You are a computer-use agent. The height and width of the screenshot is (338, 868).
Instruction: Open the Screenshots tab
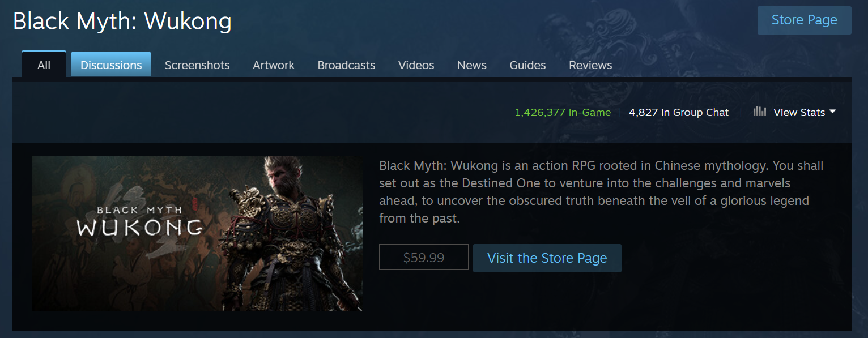197,65
